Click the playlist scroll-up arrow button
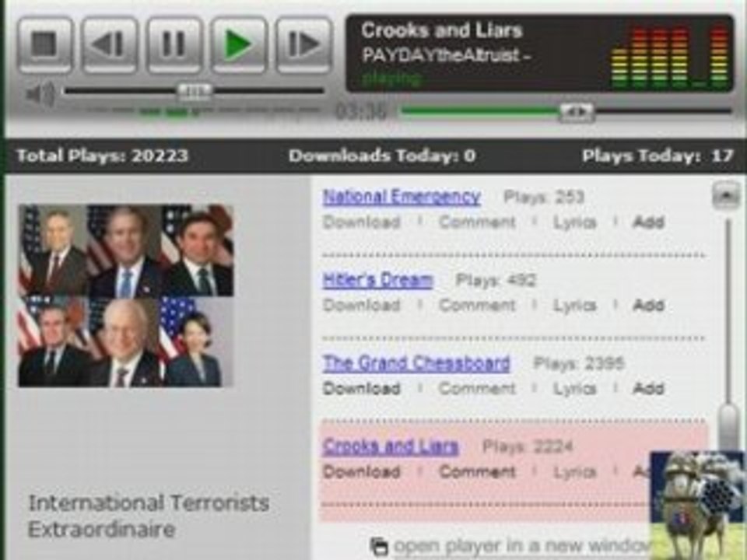The width and height of the screenshot is (747, 560). click(725, 195)
